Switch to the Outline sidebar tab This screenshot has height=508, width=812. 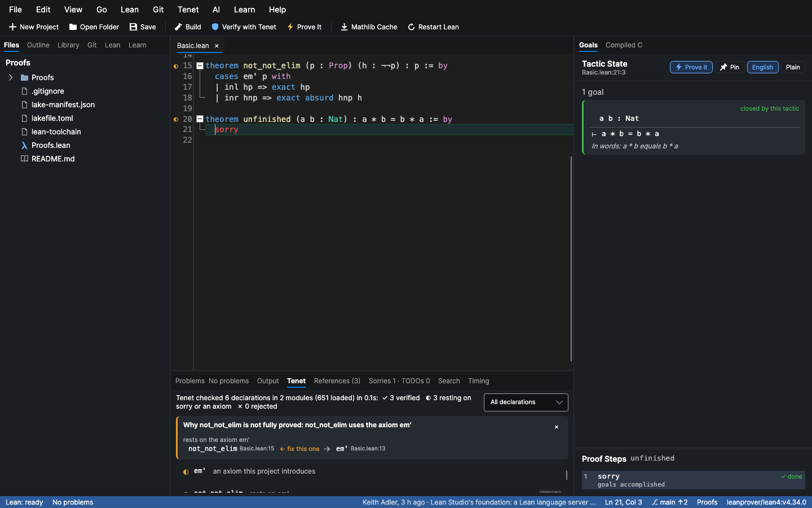[38, 45]
